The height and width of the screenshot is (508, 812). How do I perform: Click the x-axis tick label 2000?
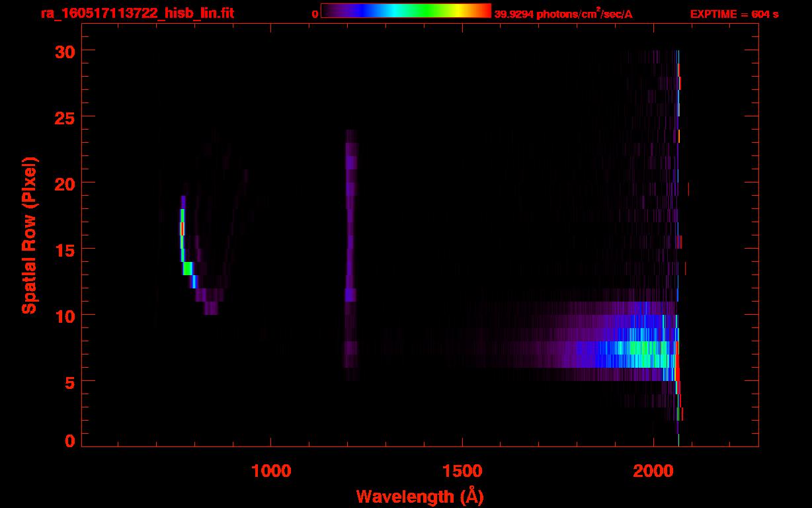coord(653,470)
